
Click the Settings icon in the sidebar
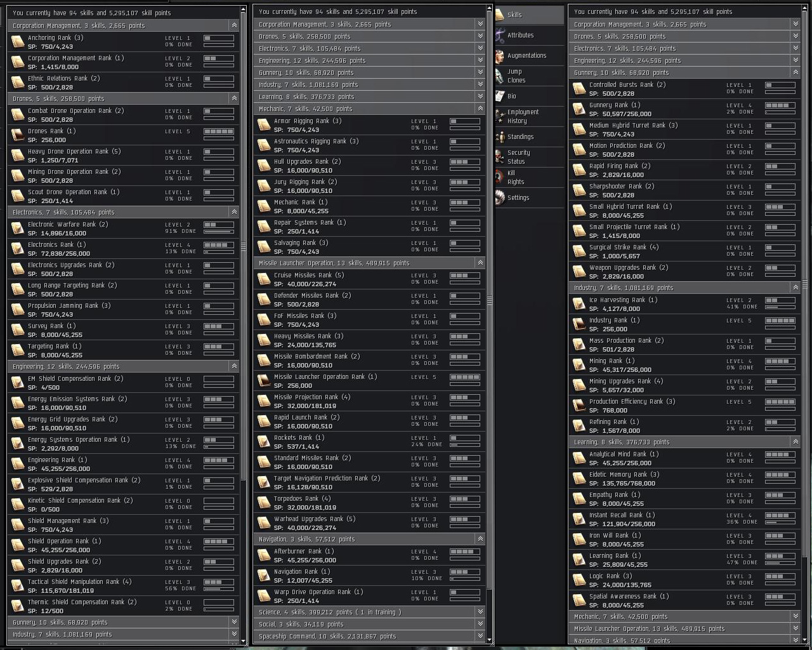(x=501, y=198)
